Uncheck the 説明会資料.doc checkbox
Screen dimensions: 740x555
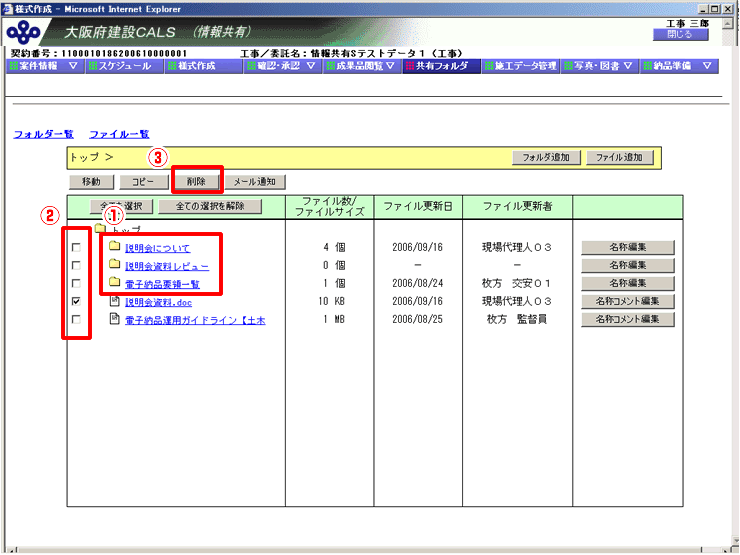[x=76, y=301]
